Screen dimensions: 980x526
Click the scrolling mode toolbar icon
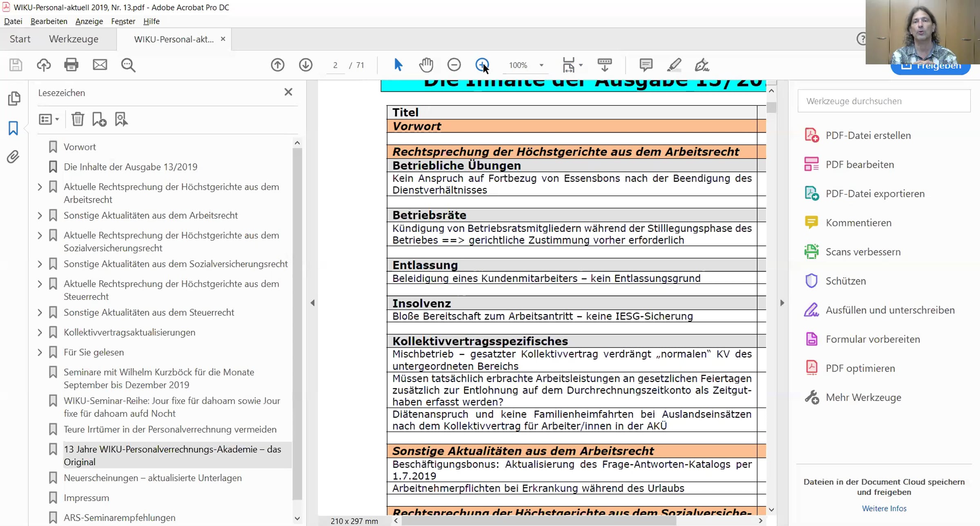pyautogui.click(x=604, y=65)
